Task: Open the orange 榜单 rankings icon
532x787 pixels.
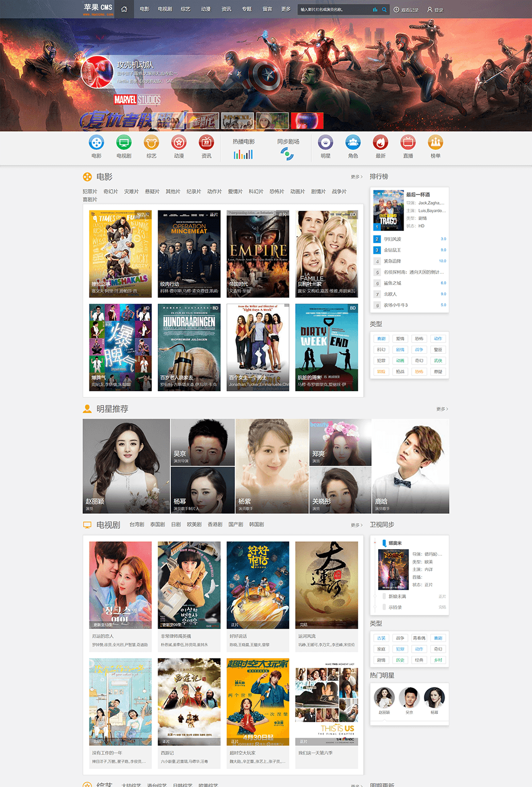Action: [x=436, y=142]
